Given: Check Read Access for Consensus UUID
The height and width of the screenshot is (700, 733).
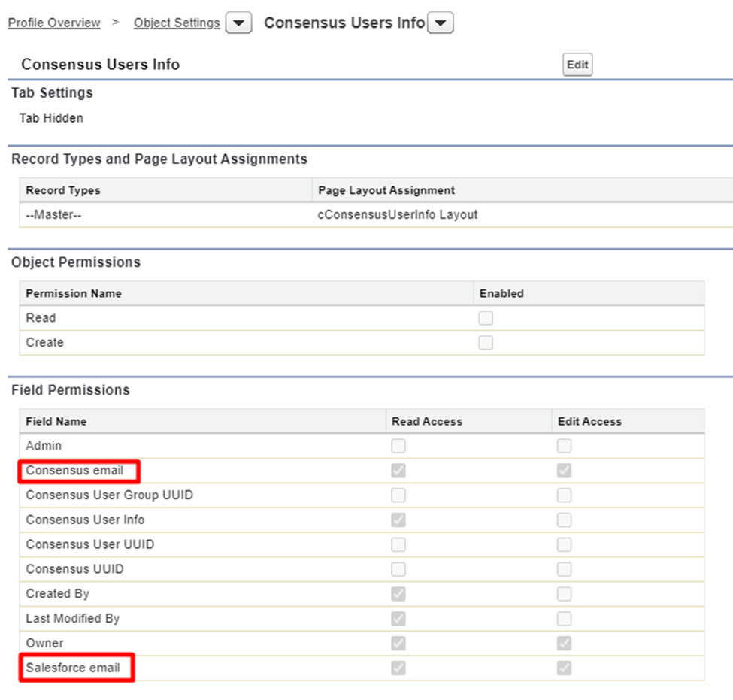Looking at the screenshot, I should click(x=398, y=569).
